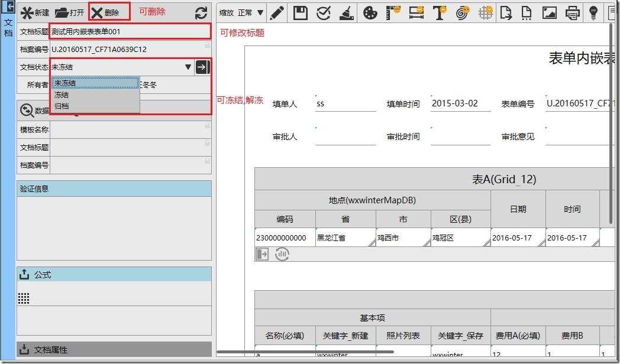Select the 黑龙江省 province cell
The image size is (620, 364).
coord(345,238)
